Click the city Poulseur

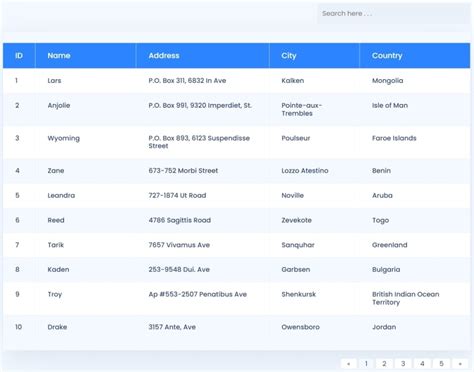point(296,138)
